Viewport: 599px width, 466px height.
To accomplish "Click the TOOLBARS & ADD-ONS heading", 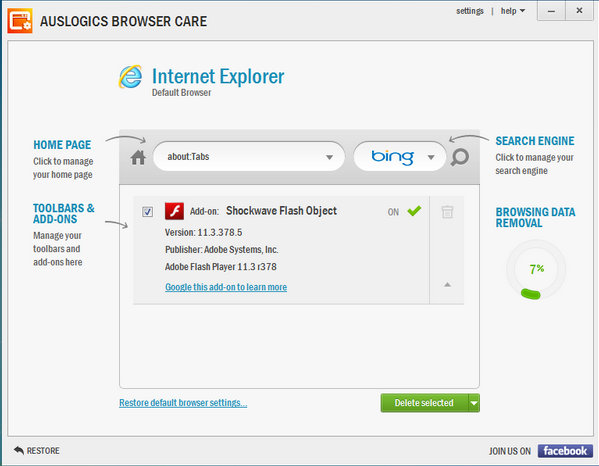I will click(x=63, y=214).
